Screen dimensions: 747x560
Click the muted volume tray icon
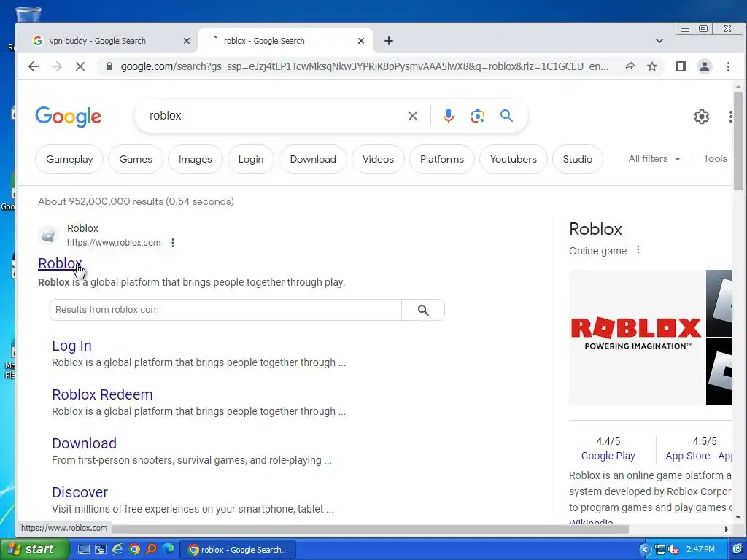click(673, 550)
